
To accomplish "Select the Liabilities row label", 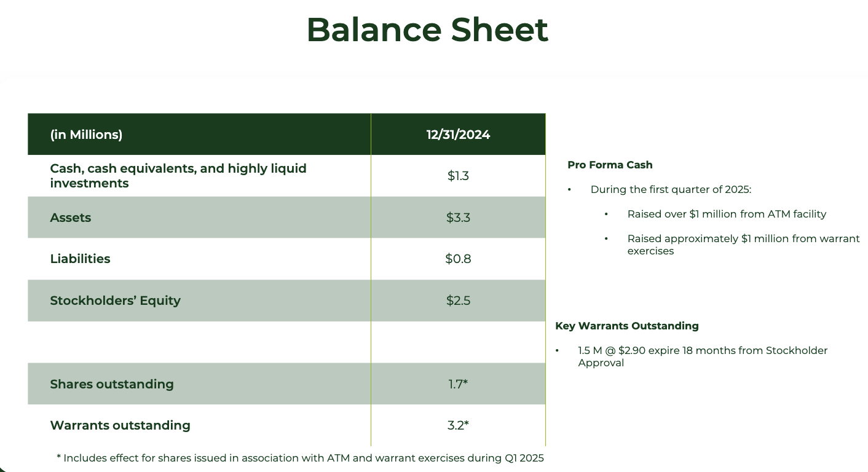I will (80, 259).
